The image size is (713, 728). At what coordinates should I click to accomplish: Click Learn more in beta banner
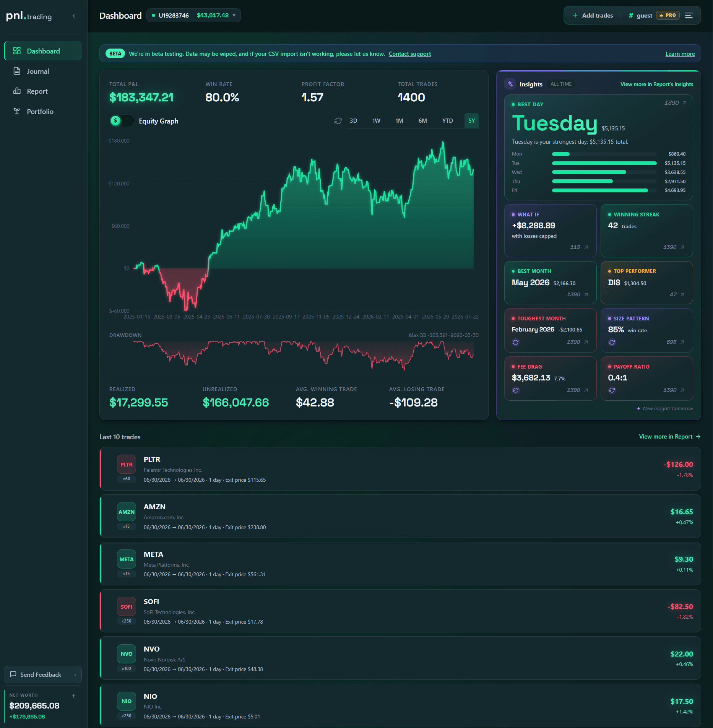pyautogui.click(x=680, y=54)
